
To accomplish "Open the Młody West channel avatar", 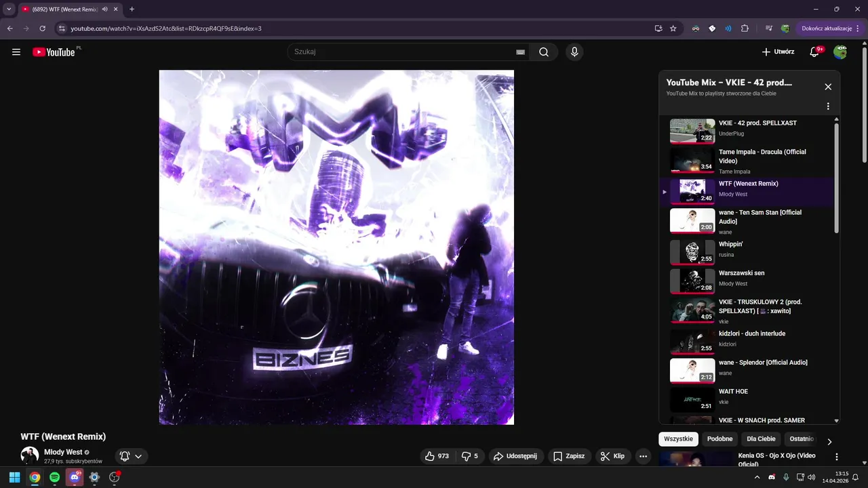I will [x=30, y=455].
